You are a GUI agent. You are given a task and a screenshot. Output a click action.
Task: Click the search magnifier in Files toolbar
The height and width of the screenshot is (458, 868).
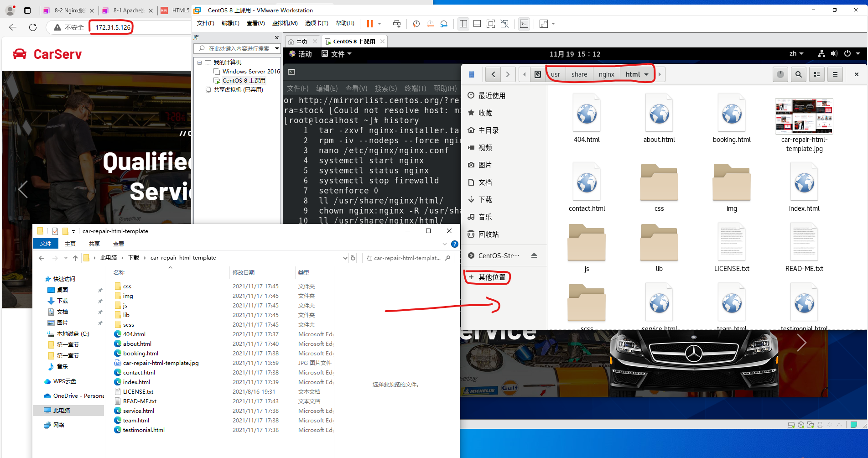(798, 74)
